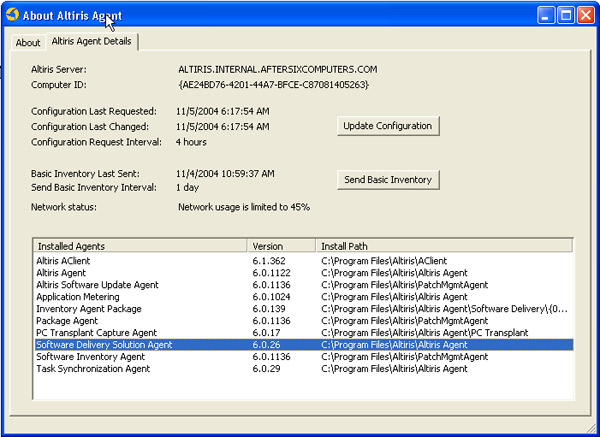
Task: Click version 6.0.26 cell
Action: pos(266,345)
